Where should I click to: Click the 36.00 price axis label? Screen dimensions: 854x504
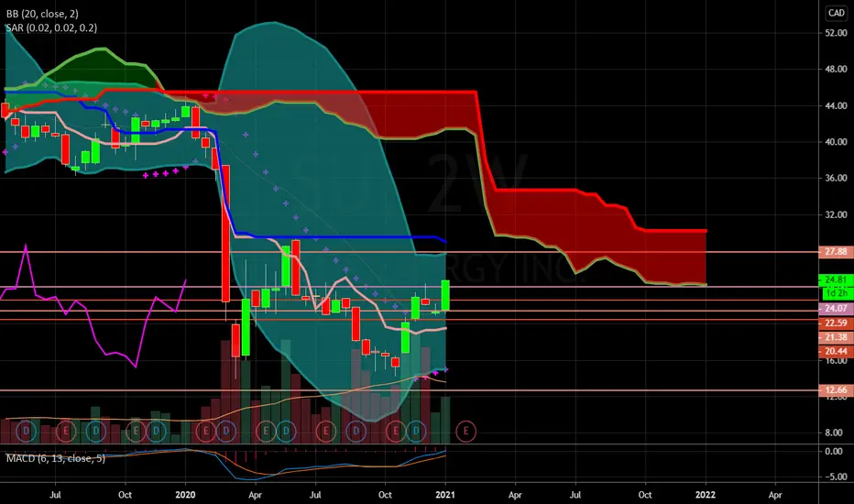[x=836, y=178]
